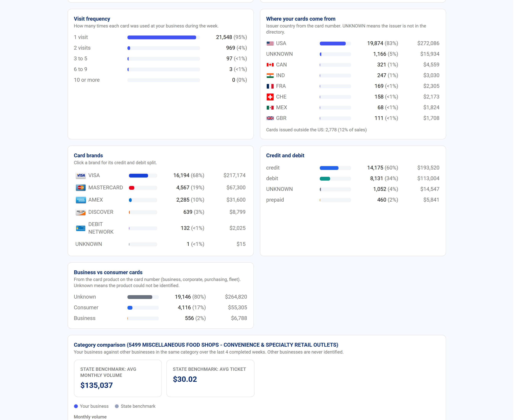Image resolution: width=519 pixels, height=420 pixels.
Task: Click the debit green progress bar
Action: point(335,178)
